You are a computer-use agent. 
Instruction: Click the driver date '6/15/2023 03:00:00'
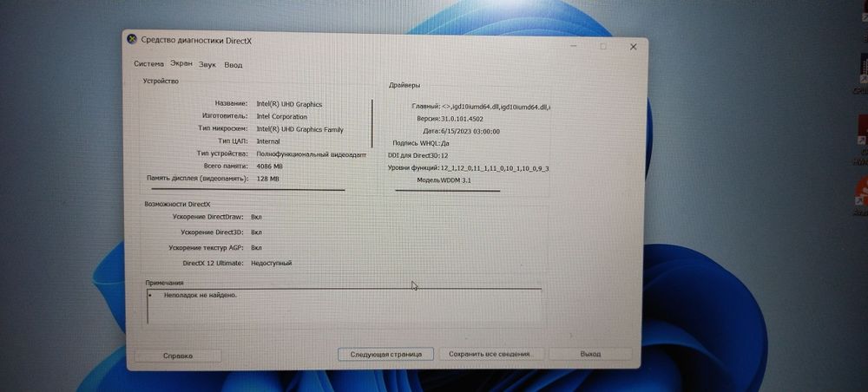coord(470,132)
